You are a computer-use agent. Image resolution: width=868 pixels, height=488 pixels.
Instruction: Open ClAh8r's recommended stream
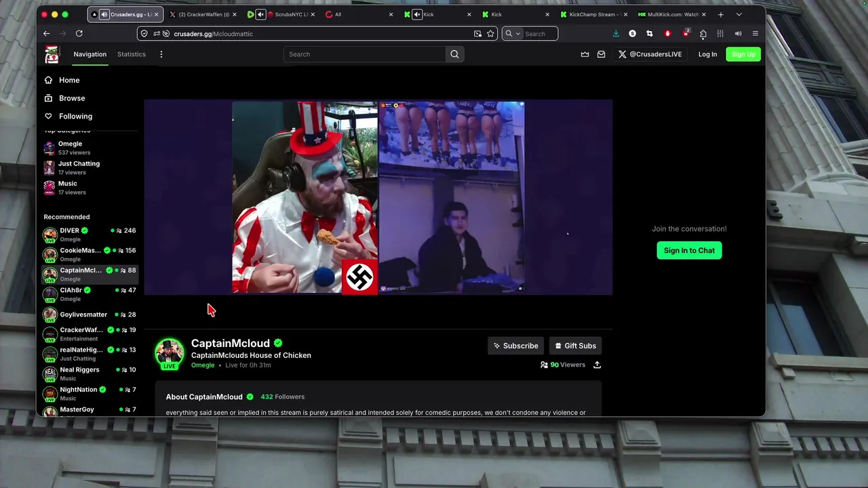click(x=90, y=294)
